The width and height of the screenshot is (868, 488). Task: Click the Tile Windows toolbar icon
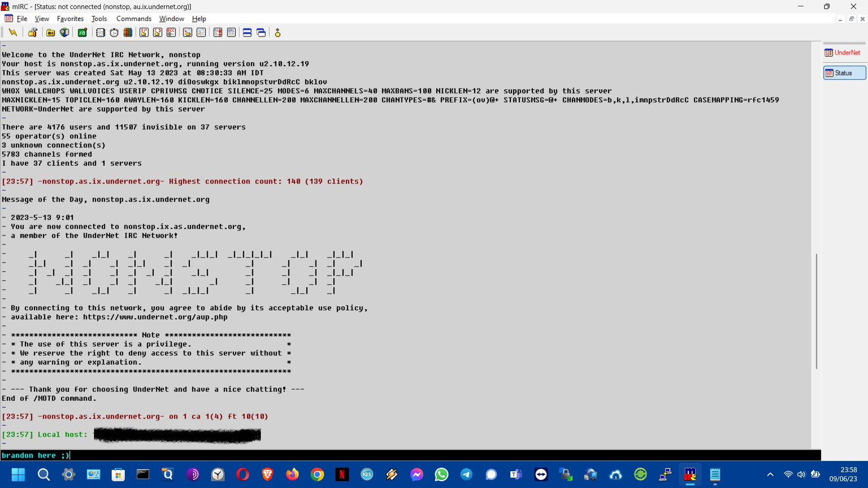[x=247, y=33]
